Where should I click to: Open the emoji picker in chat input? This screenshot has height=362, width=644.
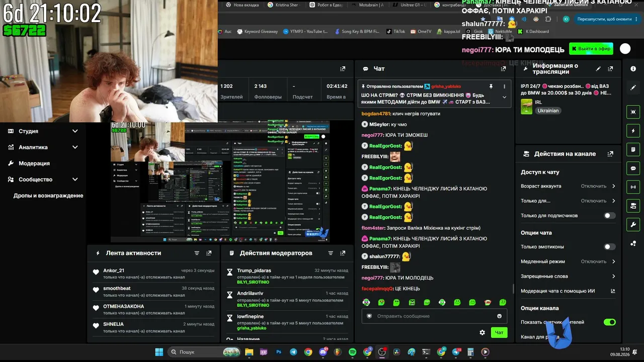pyautogui.click(x=500, y=316)
